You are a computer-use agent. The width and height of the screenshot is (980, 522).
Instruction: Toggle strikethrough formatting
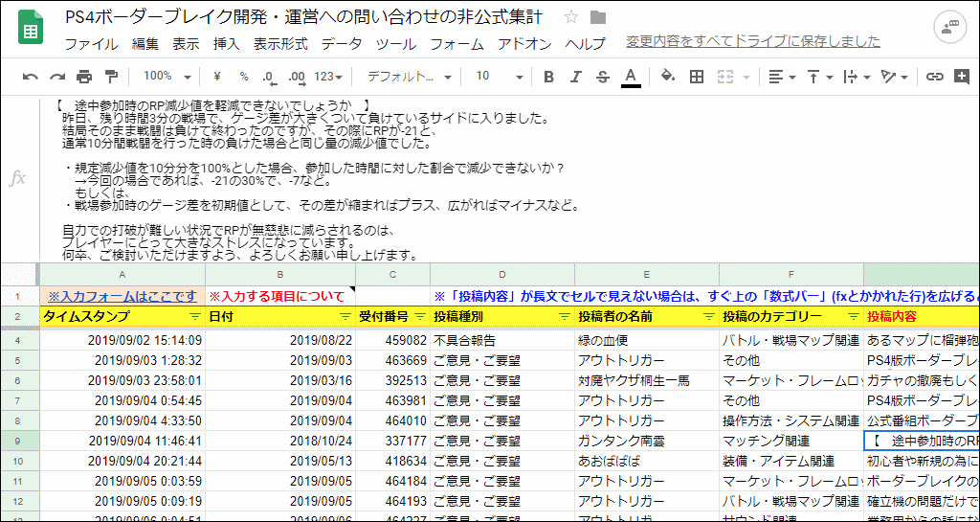click(603, 77)
